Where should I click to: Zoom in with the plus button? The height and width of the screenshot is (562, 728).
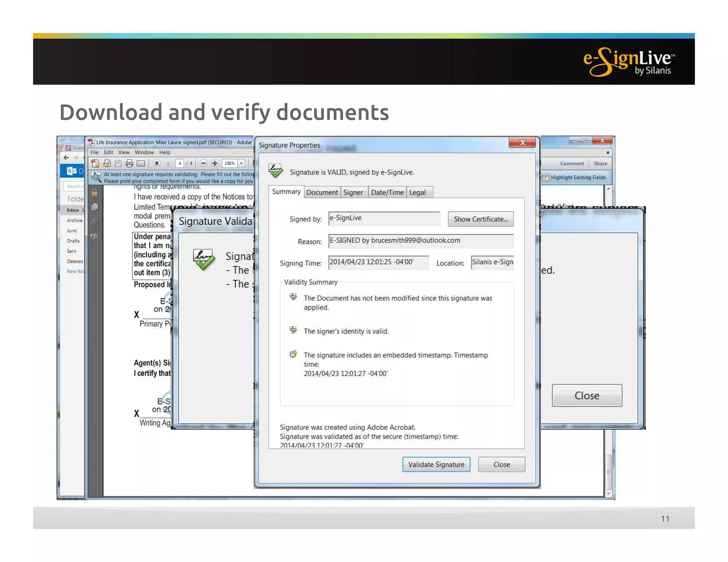tap(215, 163)
